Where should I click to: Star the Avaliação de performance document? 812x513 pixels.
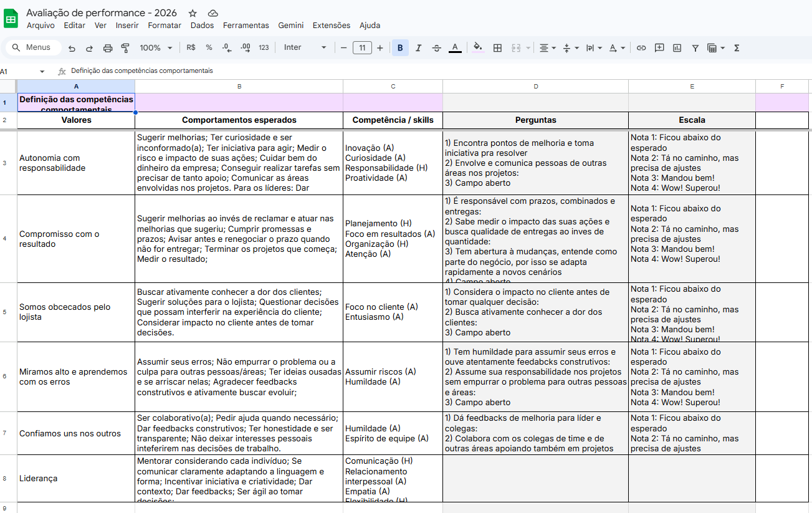coord(193,13)
